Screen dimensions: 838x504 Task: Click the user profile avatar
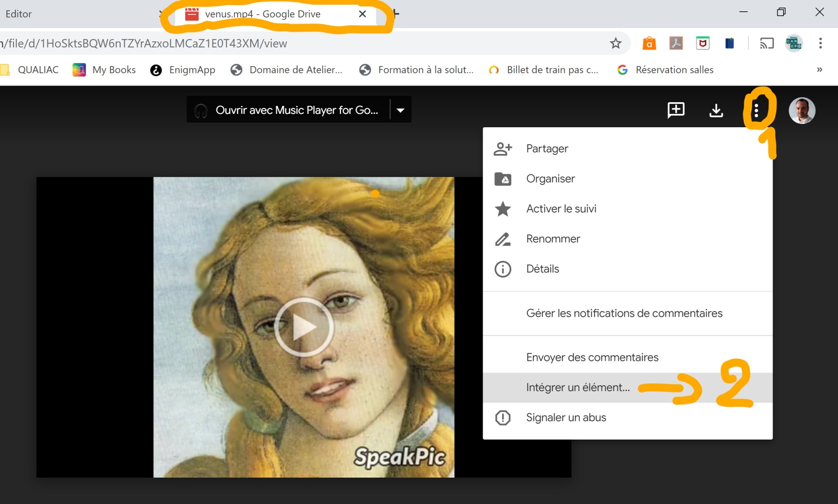(802, 111)
